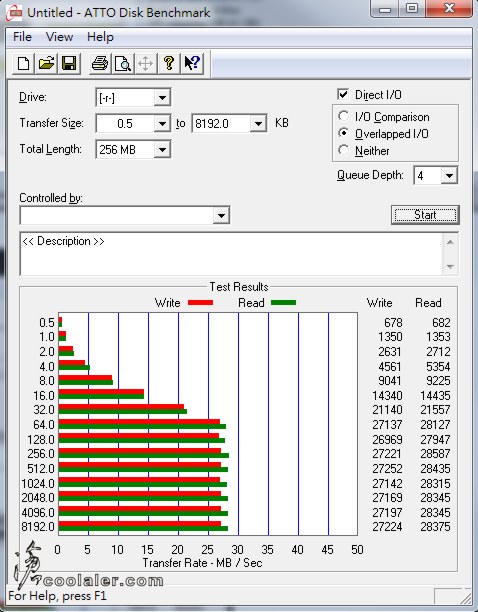Select the Overlapped I/O radio button
Image resolution: width=478 pixels, height=612 pixels.
[x=344, y=133]
